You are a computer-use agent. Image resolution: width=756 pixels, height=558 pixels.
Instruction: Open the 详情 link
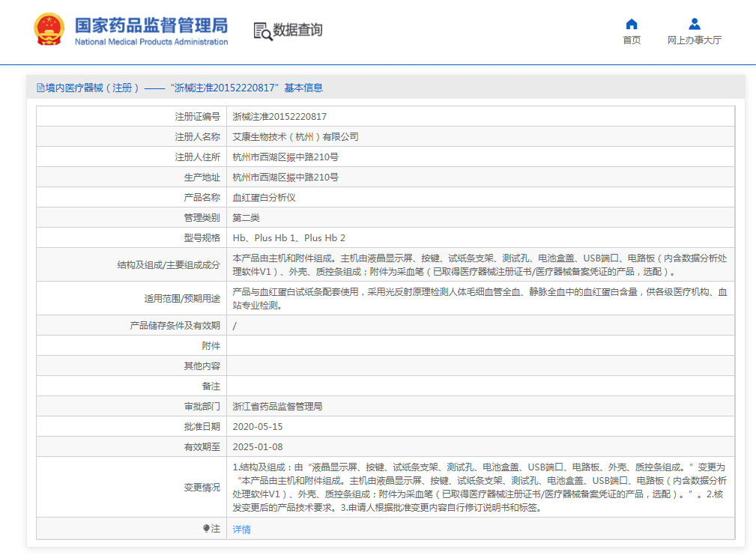click(241, 530)
